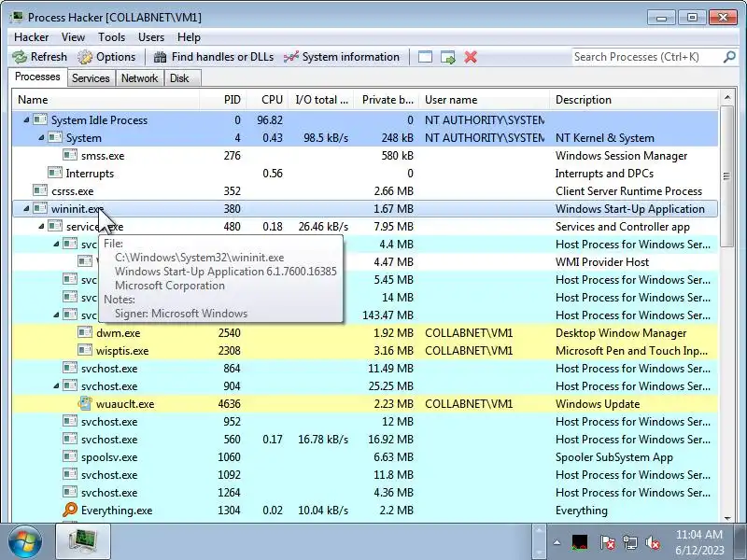Click the Process Hacker CPU graph tray icon
This screenshot has width=747, height=560.
[x=579, y=542]
